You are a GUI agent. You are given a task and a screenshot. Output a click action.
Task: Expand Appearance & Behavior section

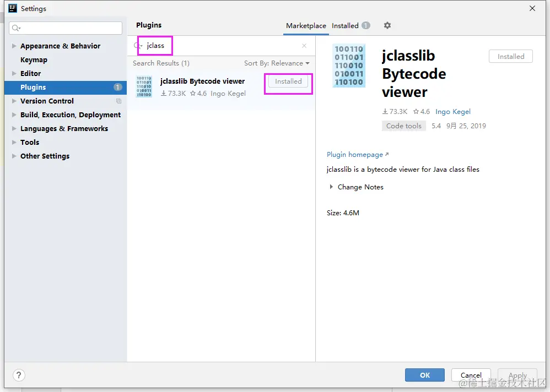coord(14,46)
